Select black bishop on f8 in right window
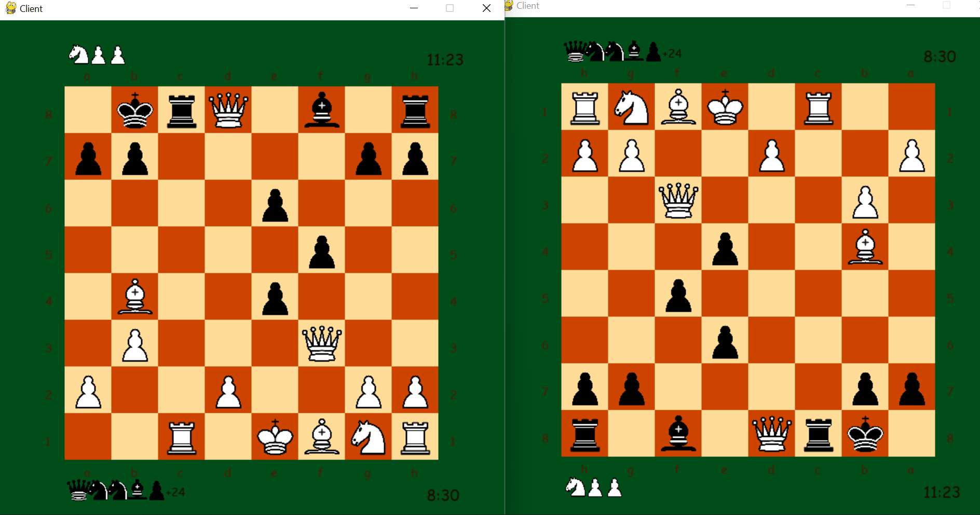The width and height of the screenshot is (980, 515). 678,434
